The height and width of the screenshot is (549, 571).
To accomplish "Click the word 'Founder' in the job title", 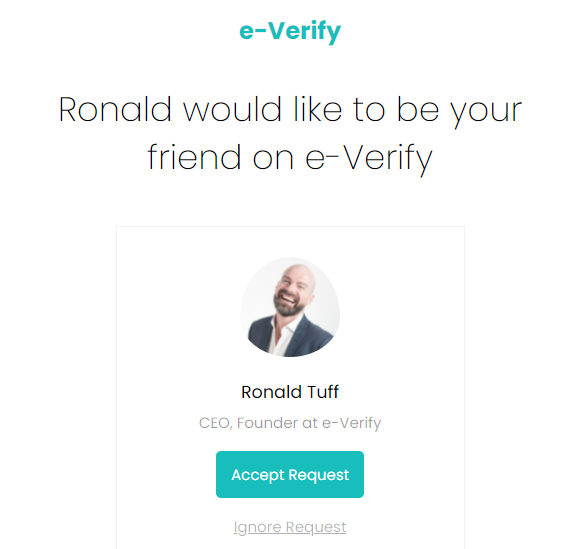I will coord(268,423).
